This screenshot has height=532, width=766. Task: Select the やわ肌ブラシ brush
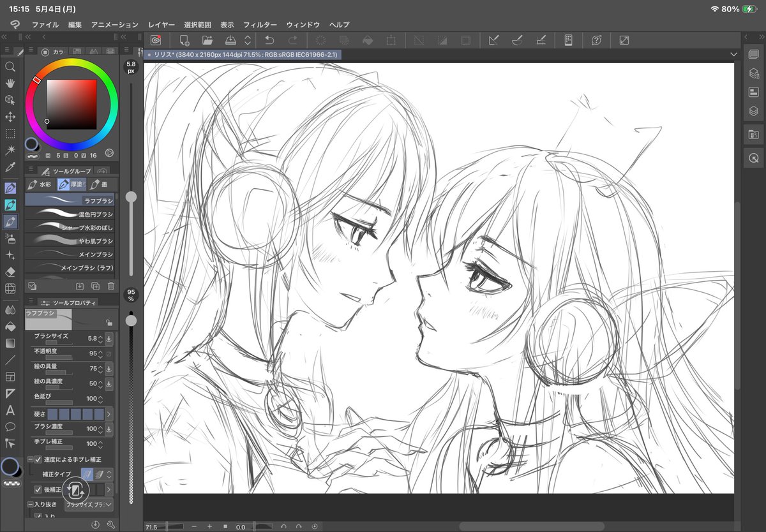(x=70, y=241)
